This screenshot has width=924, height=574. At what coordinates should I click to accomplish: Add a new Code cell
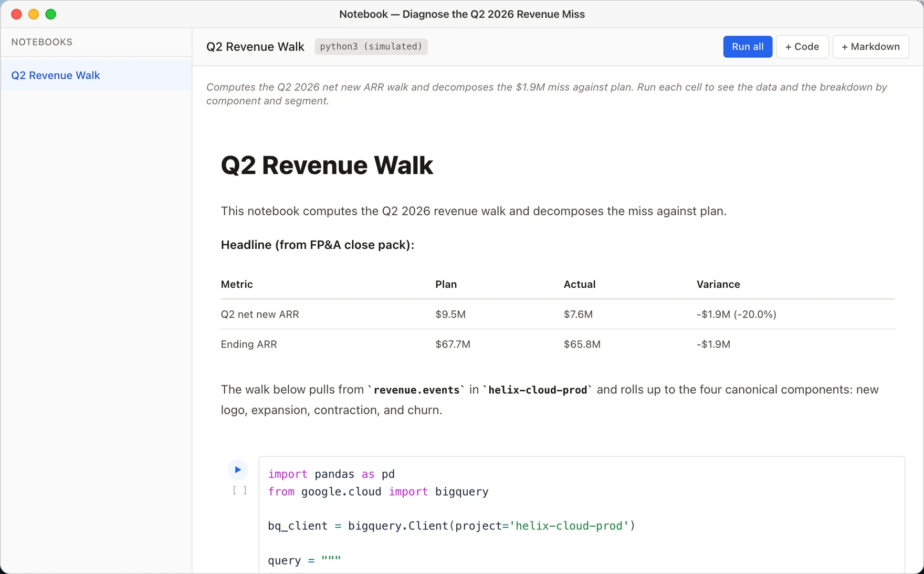[x=802, y=47]
